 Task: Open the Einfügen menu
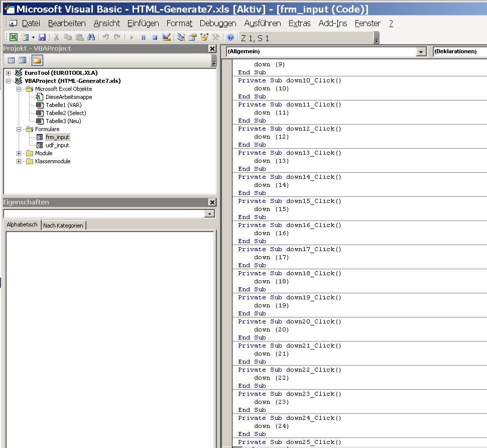tap(143, 23)
